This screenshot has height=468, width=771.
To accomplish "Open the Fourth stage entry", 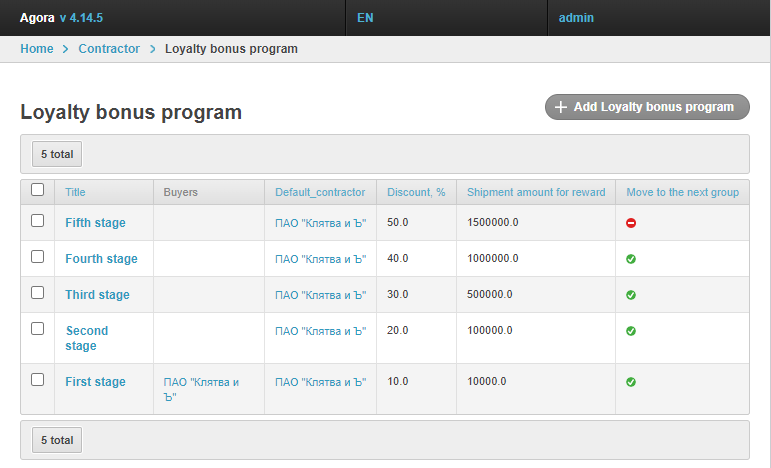I will click(x=101, y=259).
